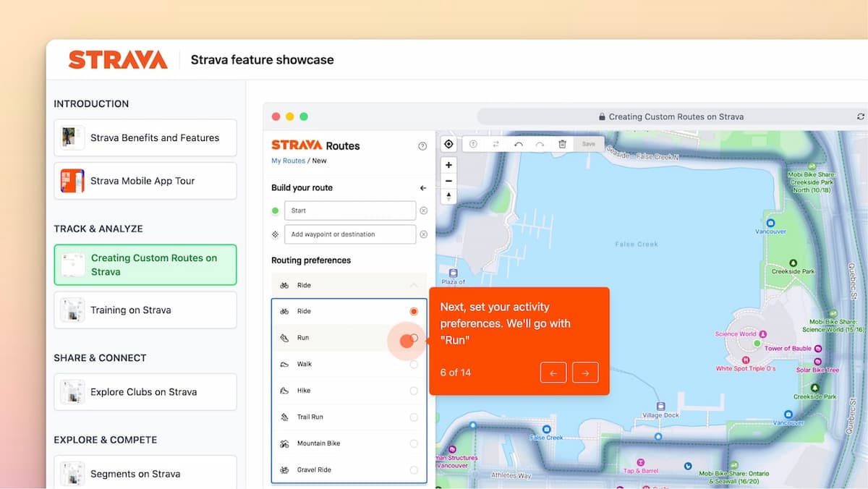
Task: Collapse the Ride routing preferences dropdown
Action: coord(413,285)
